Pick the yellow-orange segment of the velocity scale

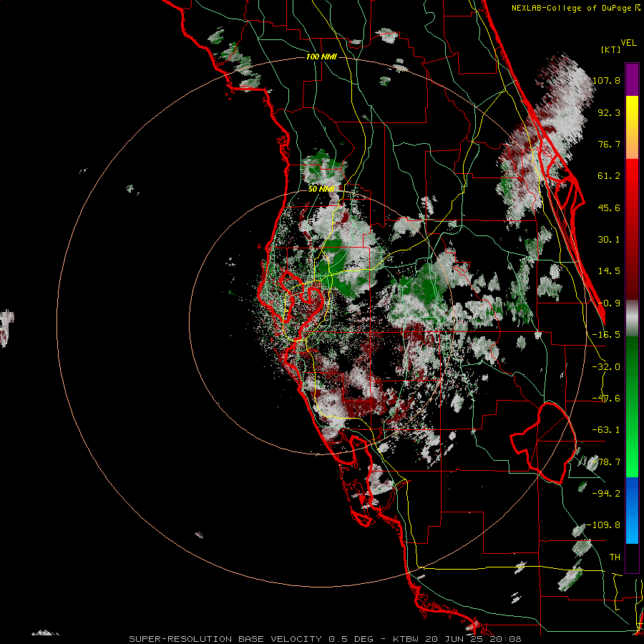point(632,127)
